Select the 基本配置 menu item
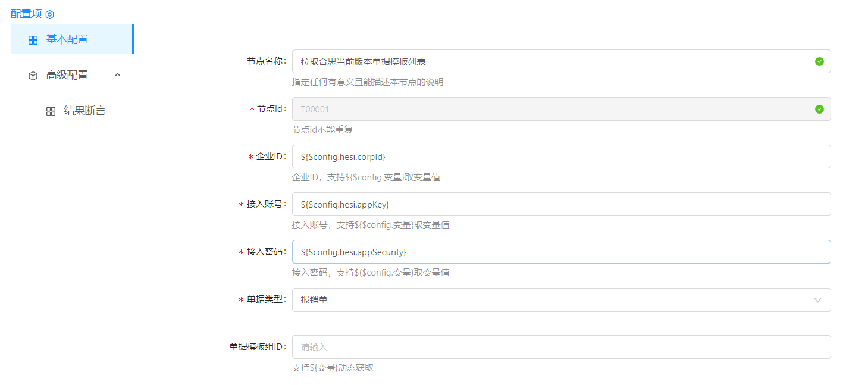This screenshot has height=385, width=868. 67,39
